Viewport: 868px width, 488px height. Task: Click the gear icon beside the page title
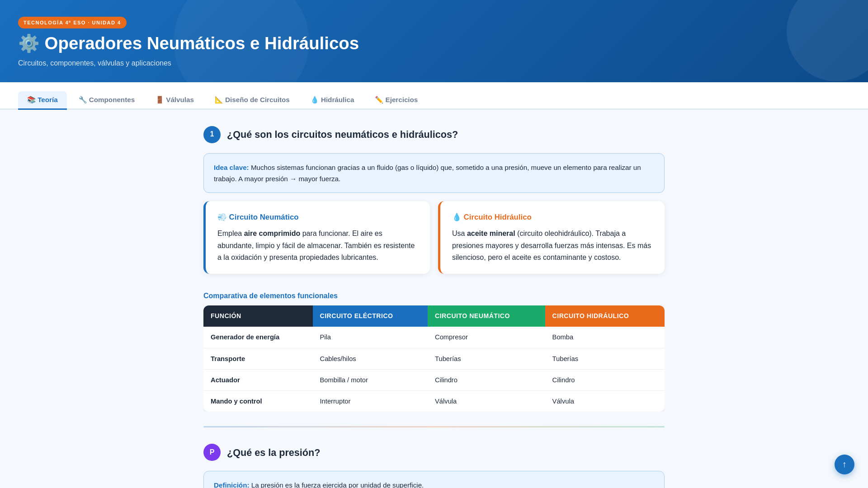click(x=29, y=43)
